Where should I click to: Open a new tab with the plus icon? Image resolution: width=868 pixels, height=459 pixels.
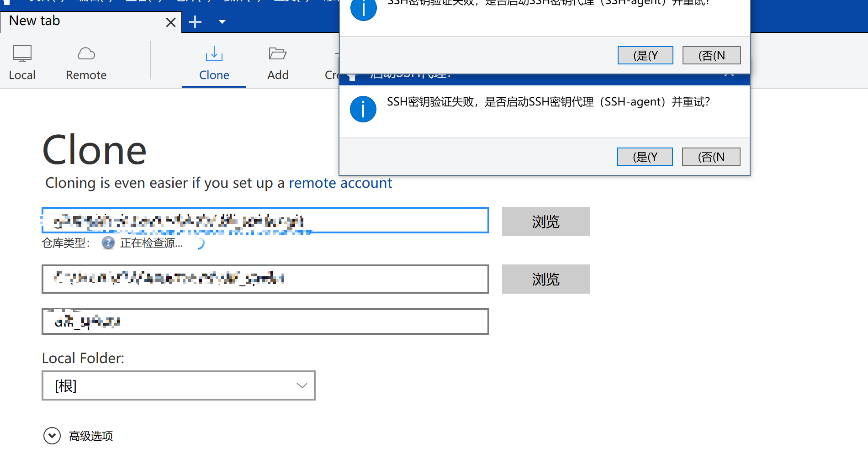click(x=195, y=21)
